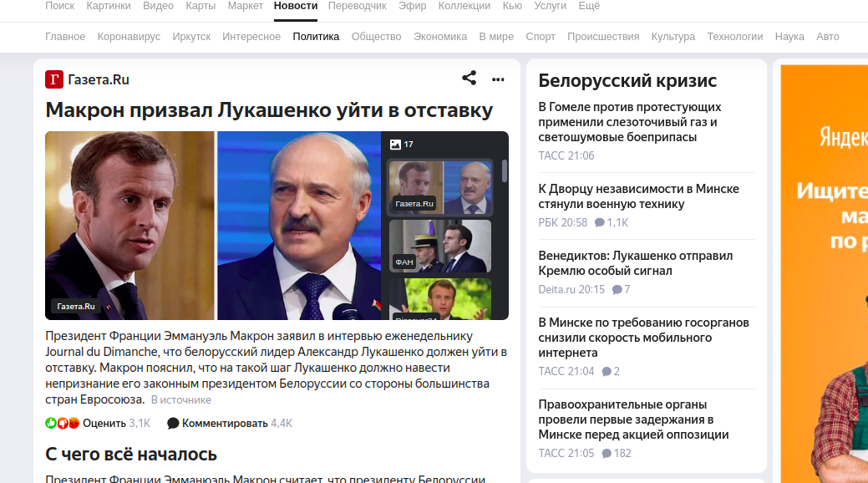Viewport: 868px width, 483px height.
Task: Click the red Газета.Ru logo icon
Action: tap(54, 79)
